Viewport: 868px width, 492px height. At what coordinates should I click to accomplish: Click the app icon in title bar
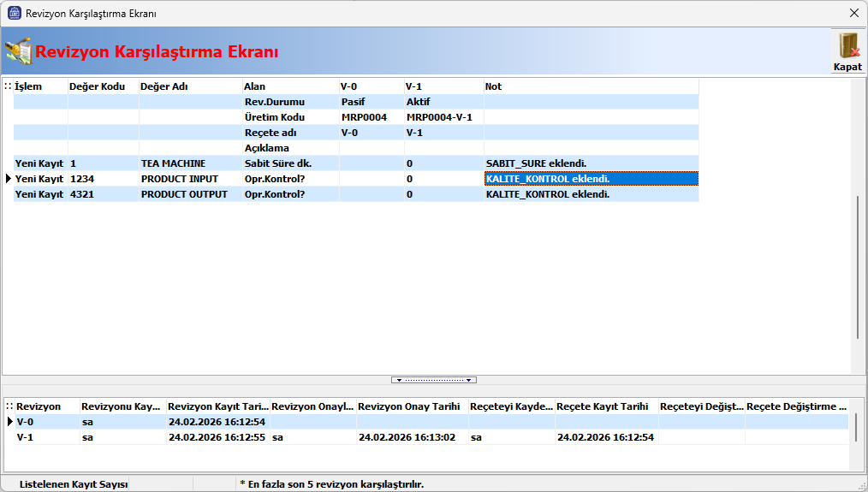(14, 14)
